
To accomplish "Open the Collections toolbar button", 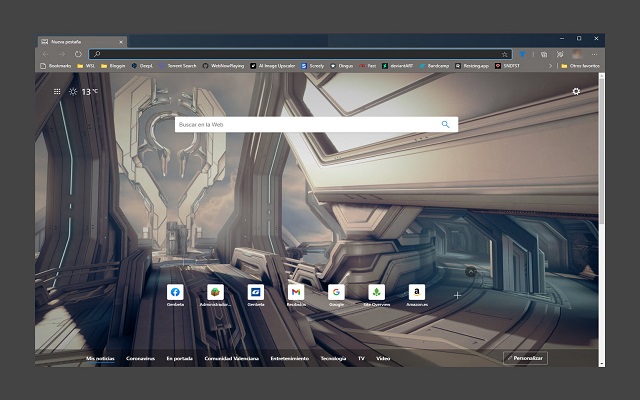I will pyautogui.click(x=544, y=54).
